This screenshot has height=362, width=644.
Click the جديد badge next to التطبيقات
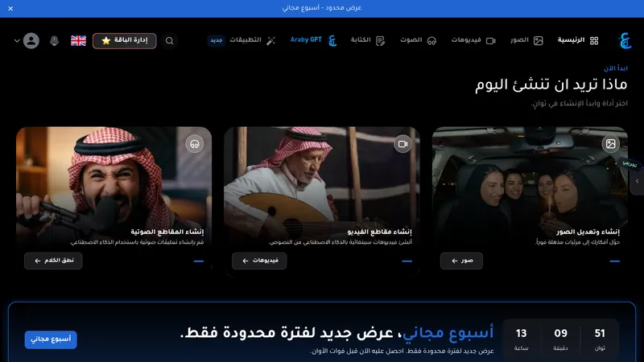point(217,40)
